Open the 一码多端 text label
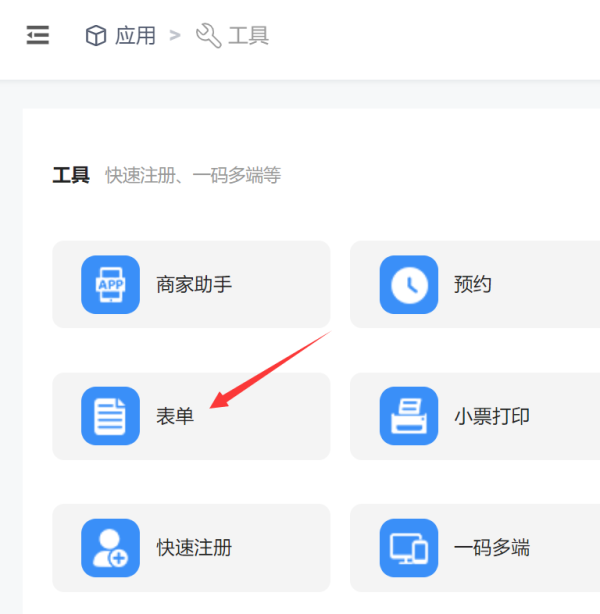600x614 pixels. coord(492,548)
